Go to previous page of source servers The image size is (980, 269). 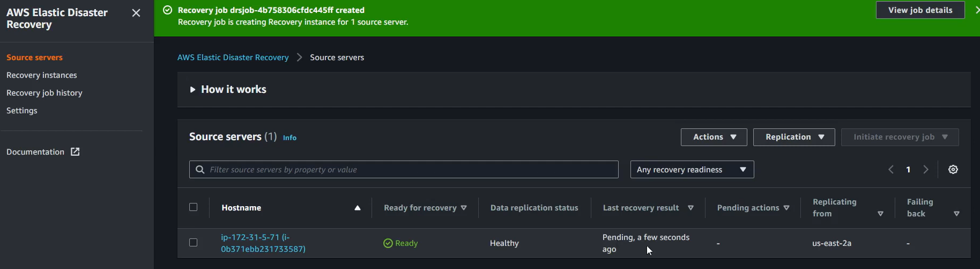click(x=891, y=170)
